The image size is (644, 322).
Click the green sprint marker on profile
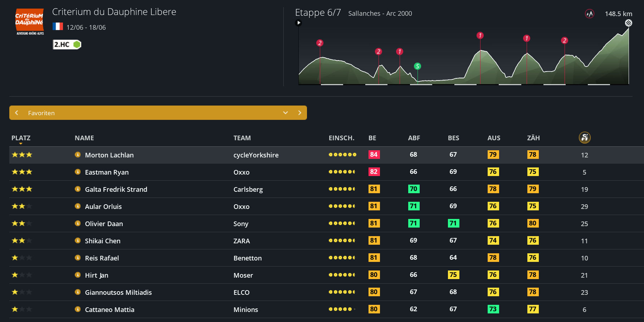(x=417, y=66)
